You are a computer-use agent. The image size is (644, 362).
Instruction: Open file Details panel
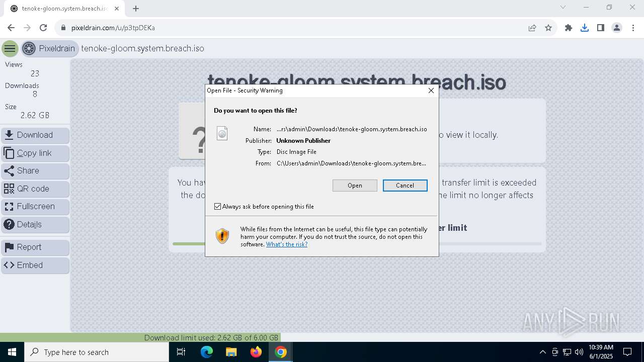coord(35,225)
